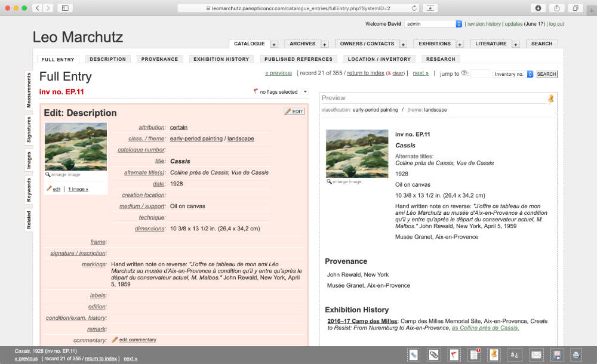
Task: Click plus icon beside Archives tab
Action: coord(324,45)
